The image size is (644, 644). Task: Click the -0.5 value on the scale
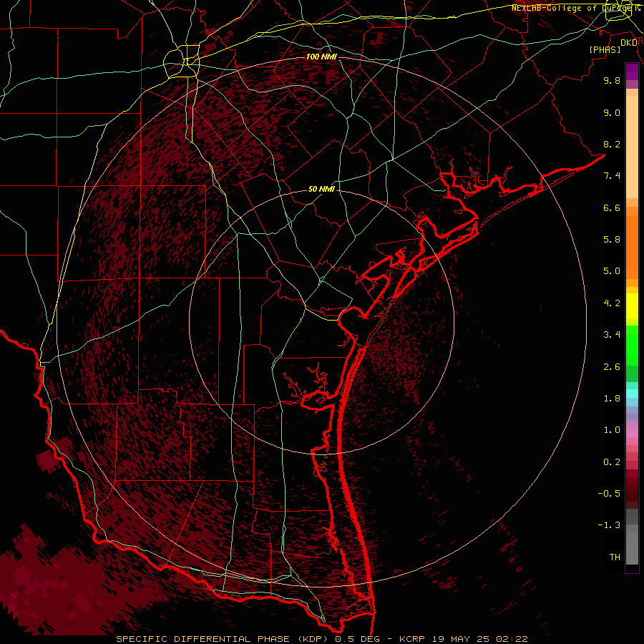(x=609, y=494)
